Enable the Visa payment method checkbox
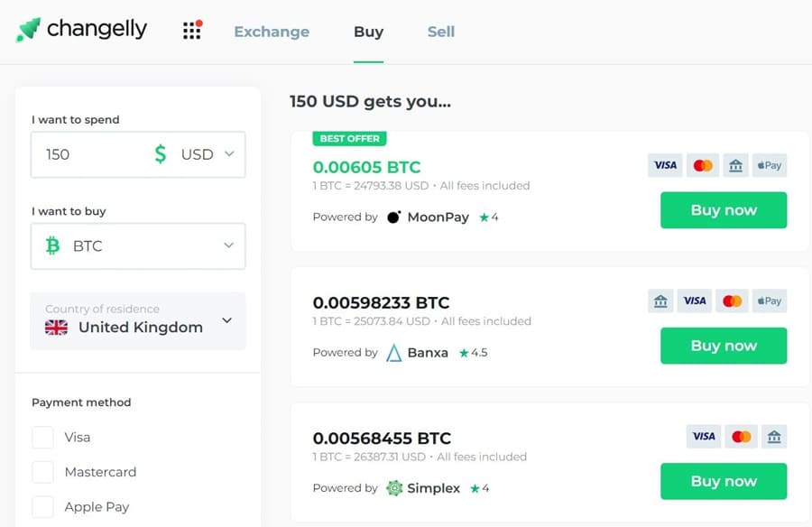812x527 pixels. 42,438
